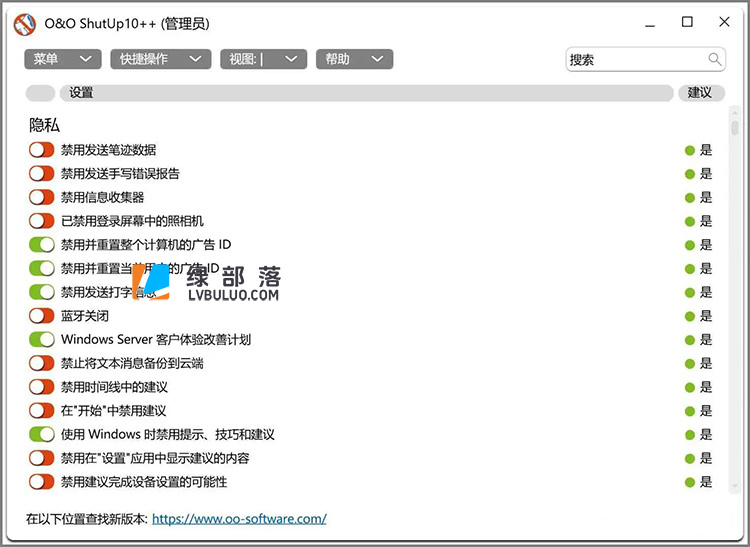Viewport: 750px width, 547px height.
Task: Click the 设置 column header
Action: 366,93
